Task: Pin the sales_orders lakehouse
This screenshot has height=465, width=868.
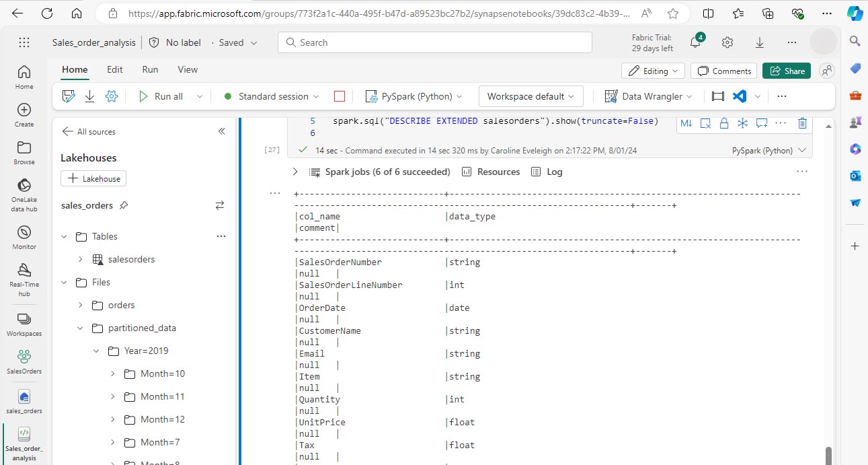Action: click(124, 205)
